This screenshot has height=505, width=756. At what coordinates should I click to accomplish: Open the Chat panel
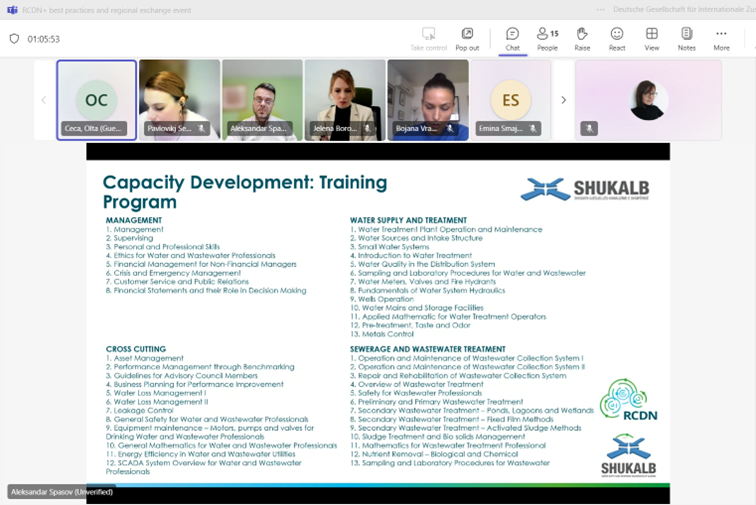point(512,38)
